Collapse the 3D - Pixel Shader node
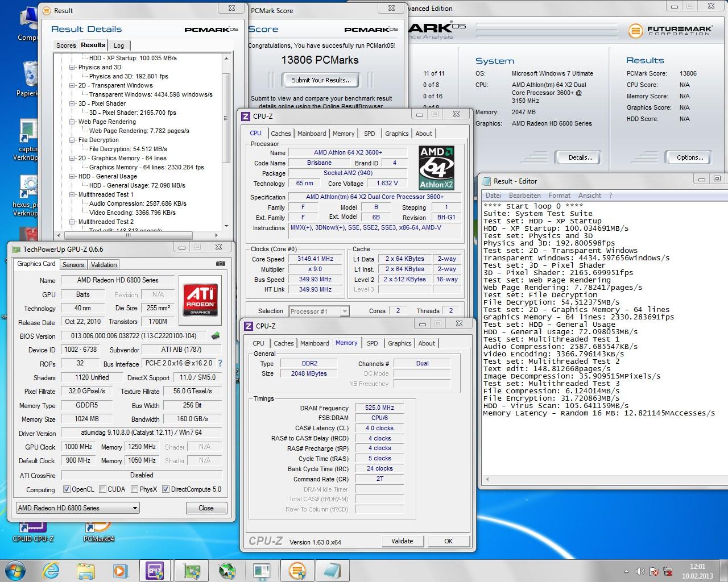This screenshot has width=728, height=582. tap(72, 103)
